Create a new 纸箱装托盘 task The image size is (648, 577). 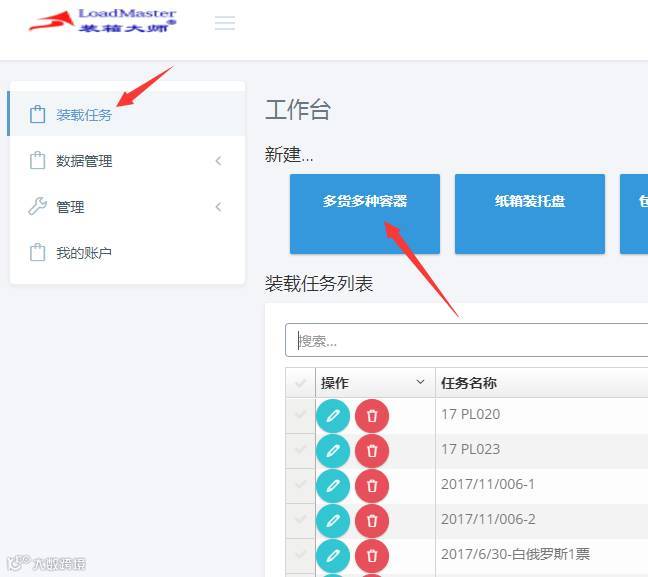[530, 214]
